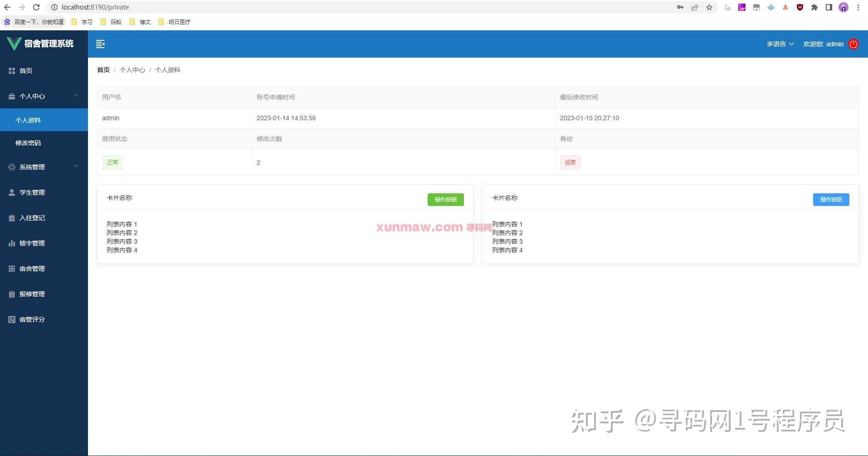Viewport: 868px width, 456px height.
Task: Bookmark page with the star icon
Action: (709, 7)
